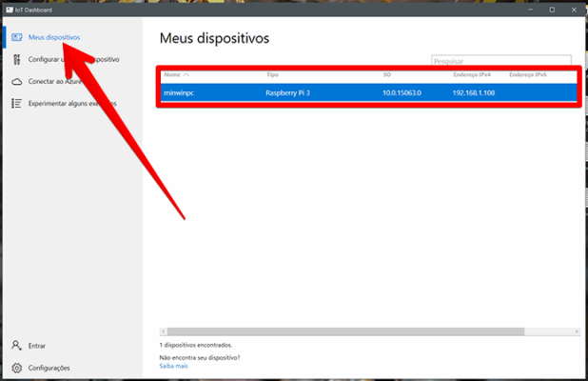Click the SO column header
This screenshot has height=381, width=588.
pyautogui.click(x=387, y=74)
